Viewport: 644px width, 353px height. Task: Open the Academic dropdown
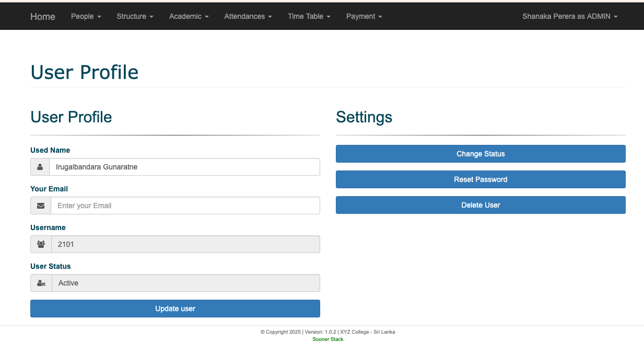(189, 16)
